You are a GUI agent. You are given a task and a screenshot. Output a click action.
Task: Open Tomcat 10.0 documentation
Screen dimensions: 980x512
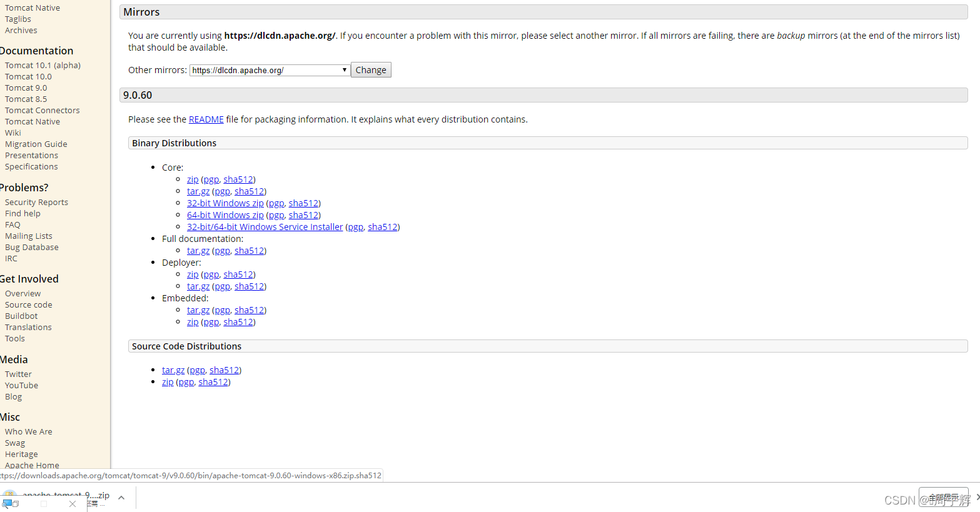pos(28,77)
